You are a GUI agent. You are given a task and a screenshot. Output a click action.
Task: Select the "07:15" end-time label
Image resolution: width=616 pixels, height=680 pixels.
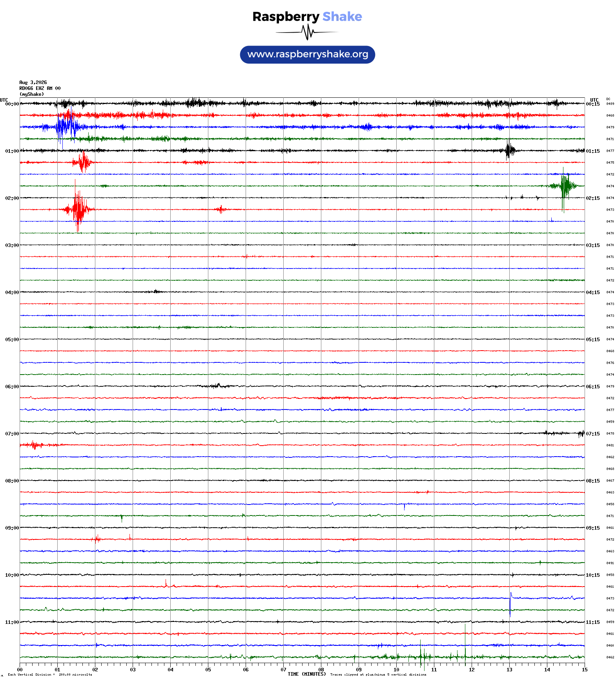pos(593,434)
